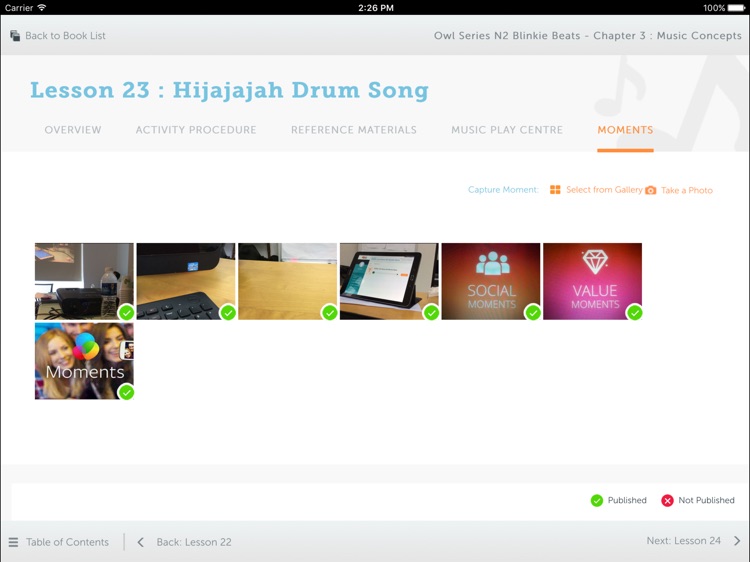Open the Value Moments thumbnail
Screen dimensions: 750x562
(592, 281)
